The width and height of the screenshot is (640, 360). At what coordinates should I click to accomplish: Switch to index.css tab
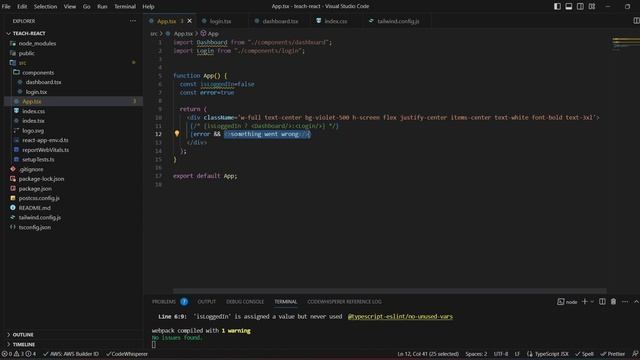336,21
